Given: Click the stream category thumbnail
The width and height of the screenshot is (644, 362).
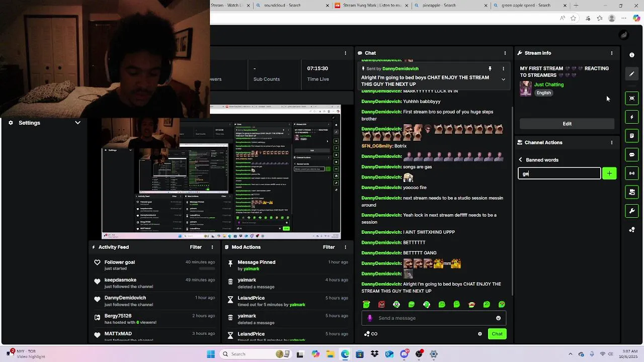Looking at the screenshot, I should (526, 88).
